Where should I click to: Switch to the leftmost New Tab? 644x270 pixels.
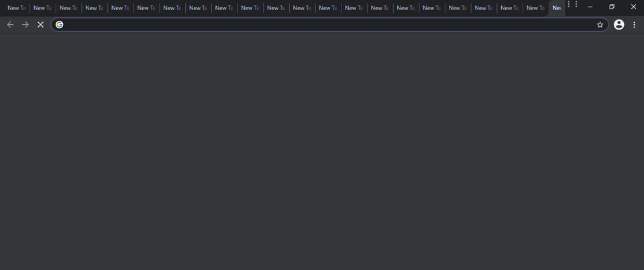point(16,8)
